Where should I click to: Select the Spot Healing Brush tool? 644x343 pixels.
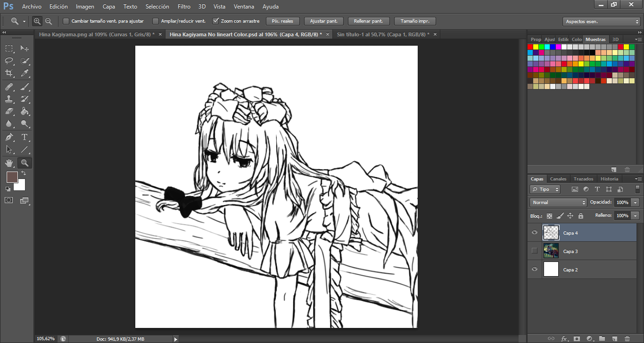click(x=9, y=87)
